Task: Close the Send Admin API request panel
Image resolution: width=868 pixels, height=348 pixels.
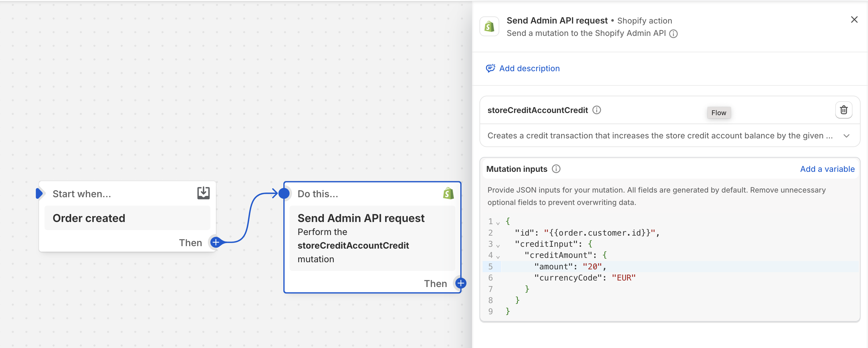Action: 854,20
